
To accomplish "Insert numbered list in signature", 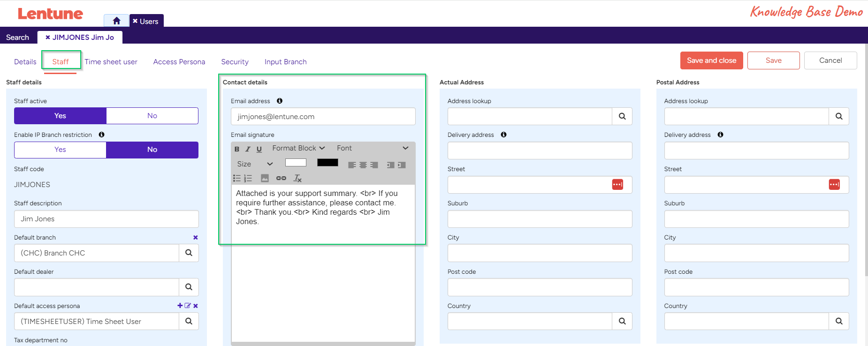I will tap(248, 178).
